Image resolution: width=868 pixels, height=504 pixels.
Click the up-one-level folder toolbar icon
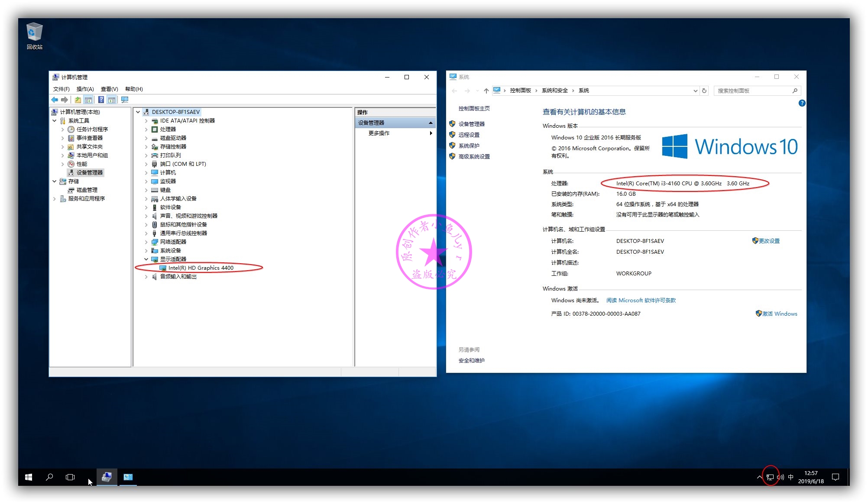coord(78,100)
